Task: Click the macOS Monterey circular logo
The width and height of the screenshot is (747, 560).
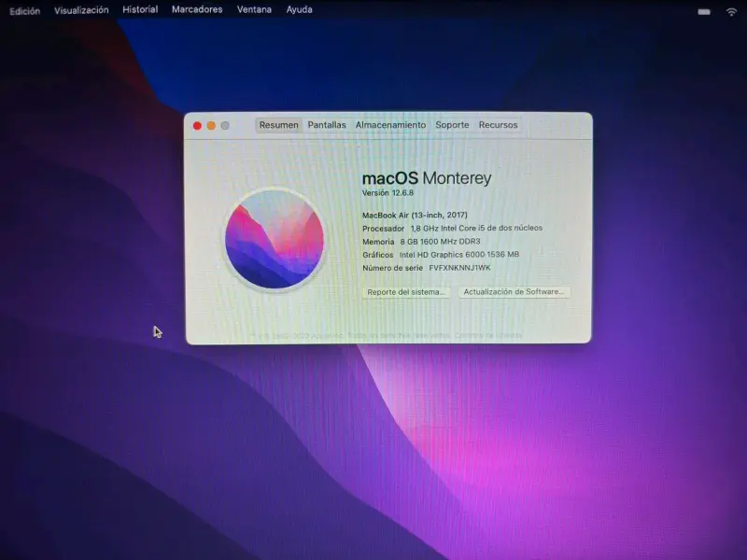Action: point(275,240)
